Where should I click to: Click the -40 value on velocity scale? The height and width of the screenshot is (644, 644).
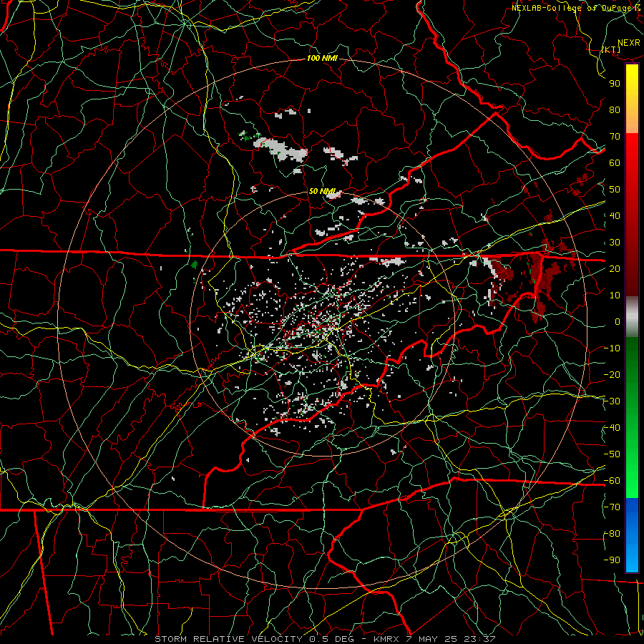click(612, 428)
